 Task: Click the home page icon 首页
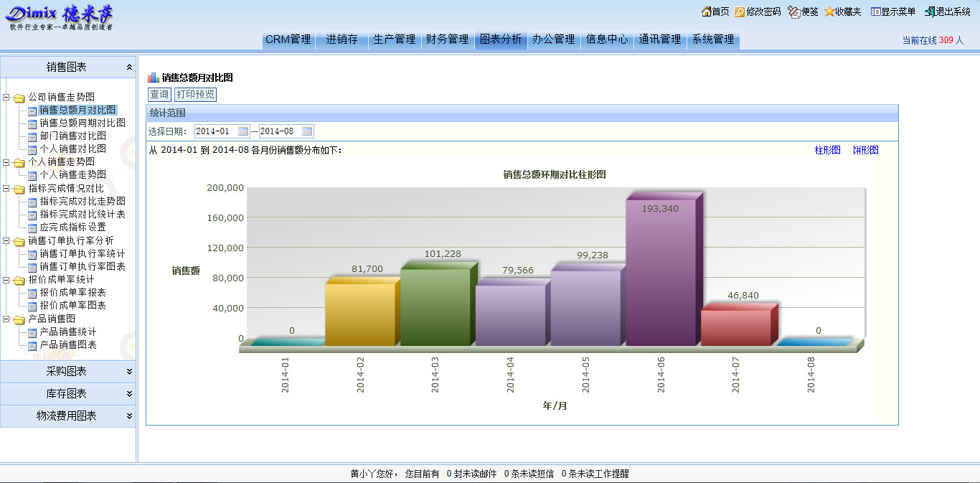(706, 11)
